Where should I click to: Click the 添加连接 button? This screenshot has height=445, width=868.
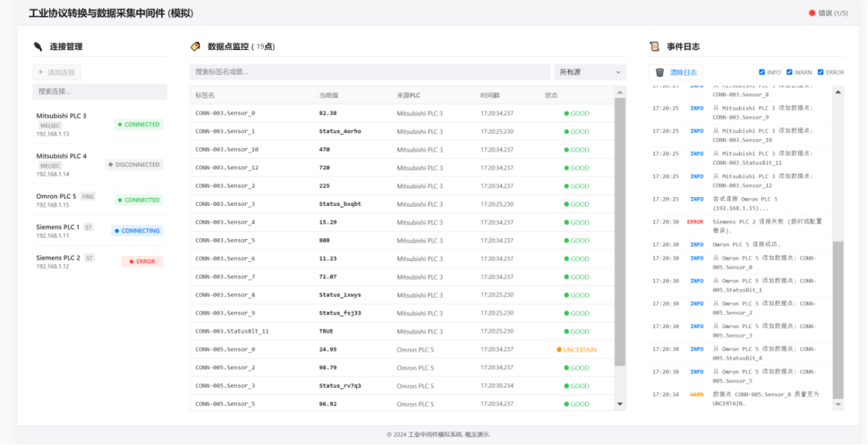tap(57, 72)
